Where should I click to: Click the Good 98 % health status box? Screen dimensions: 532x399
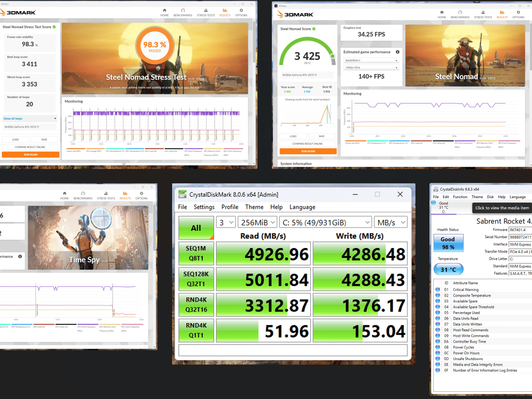[x=448, y=243]
